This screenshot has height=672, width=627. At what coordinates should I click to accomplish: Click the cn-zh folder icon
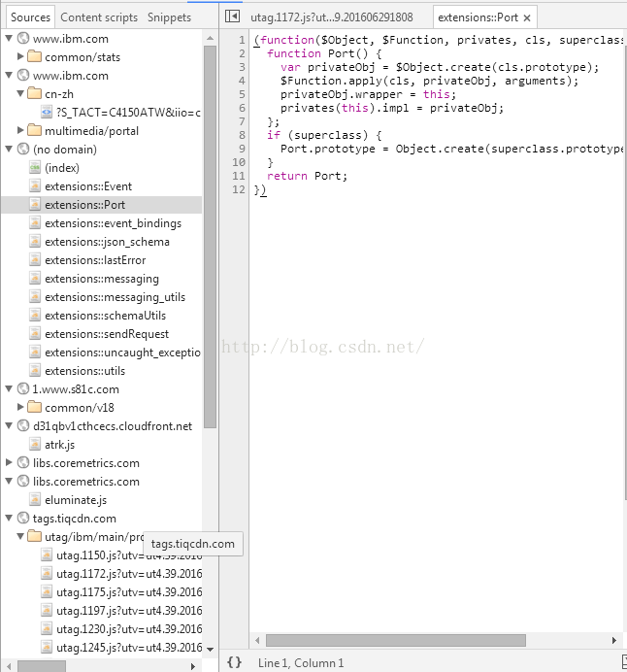(x=35, y=93)
